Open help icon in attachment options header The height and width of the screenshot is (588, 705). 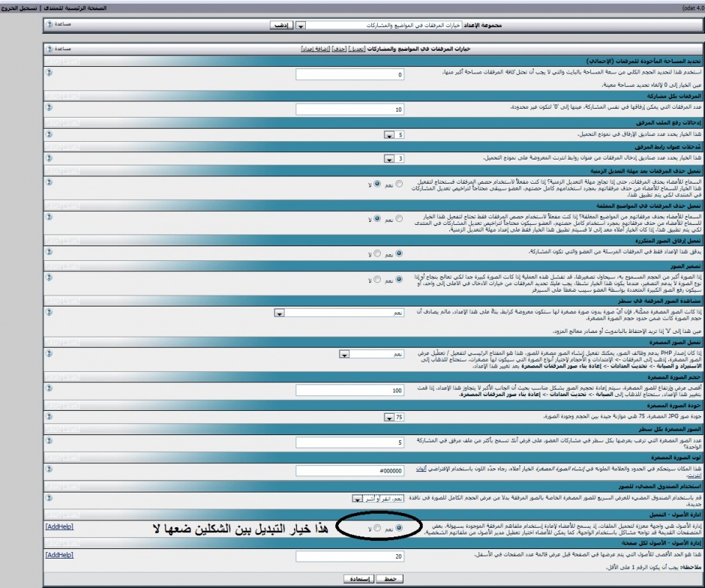49,49
